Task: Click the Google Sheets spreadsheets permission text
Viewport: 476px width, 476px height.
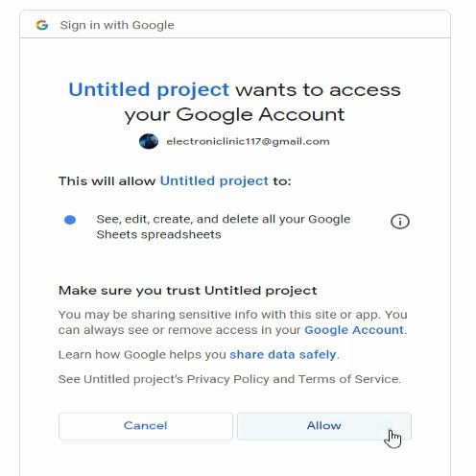Action: [224, 226]
